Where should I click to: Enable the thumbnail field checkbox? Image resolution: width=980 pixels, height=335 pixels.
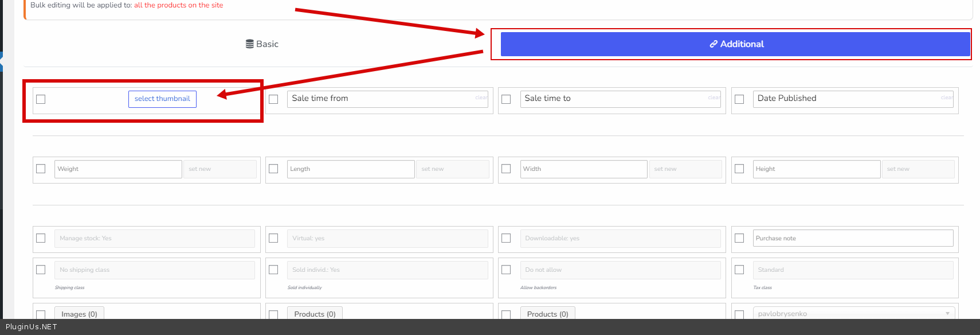coord(41,99)
